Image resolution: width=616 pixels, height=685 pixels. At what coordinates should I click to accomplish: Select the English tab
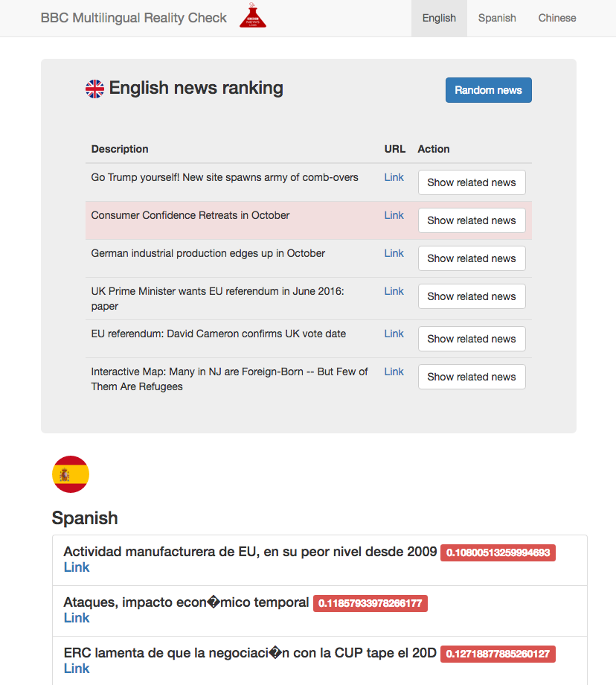[439, 18]
